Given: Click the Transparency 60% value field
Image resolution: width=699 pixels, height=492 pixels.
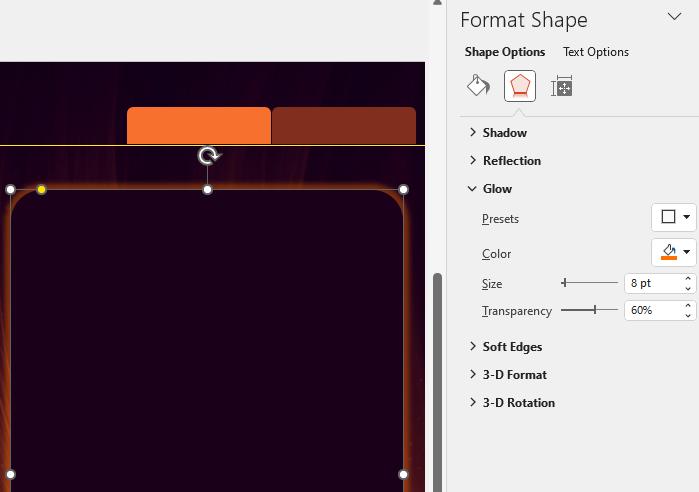Looking at the screenshot, I should 654,310.
